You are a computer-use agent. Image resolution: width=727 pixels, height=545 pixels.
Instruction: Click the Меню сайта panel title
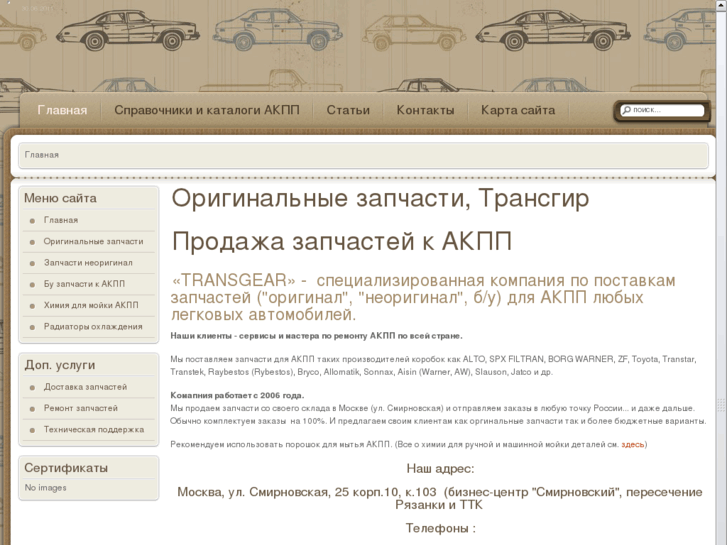click(x=60, y=199)
